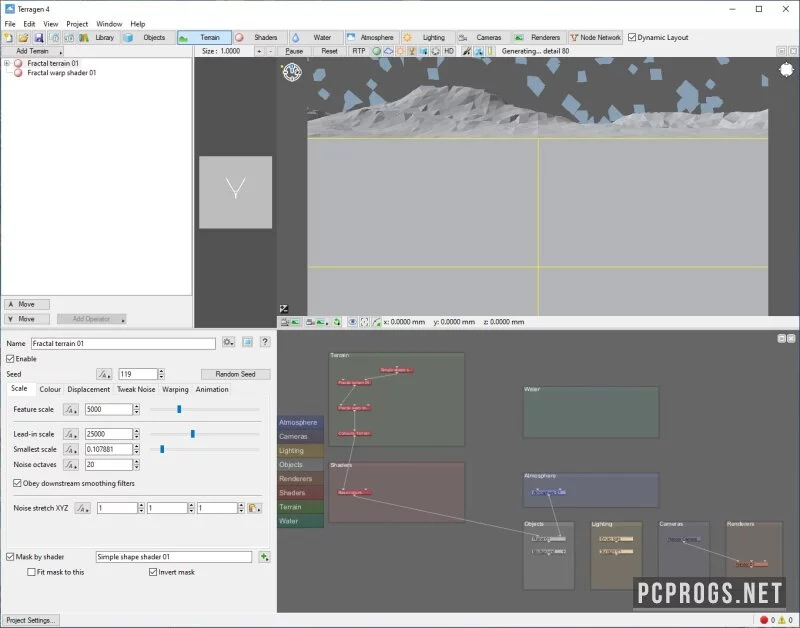Screen dimensions: 800x628
Task: Open the Node Network layout
Action: pyautogui.click(x=595, y=37)
